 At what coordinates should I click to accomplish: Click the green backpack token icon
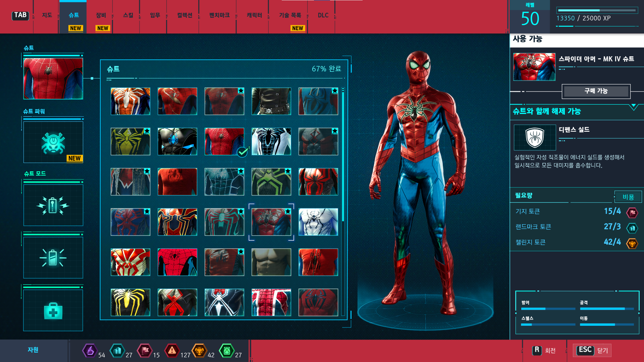227,351
